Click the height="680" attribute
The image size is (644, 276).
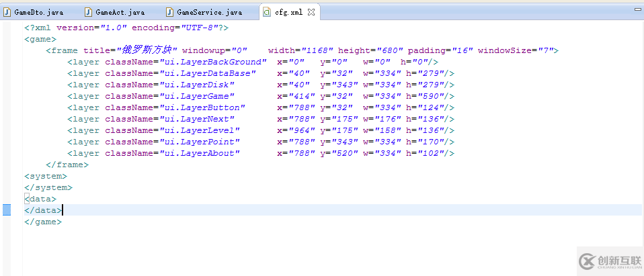click(x=371, y=51)
